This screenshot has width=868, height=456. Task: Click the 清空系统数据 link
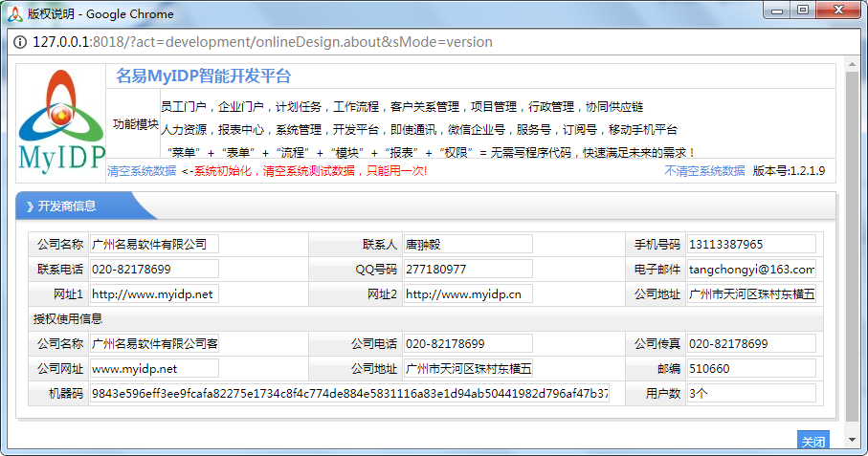[142, 171]
